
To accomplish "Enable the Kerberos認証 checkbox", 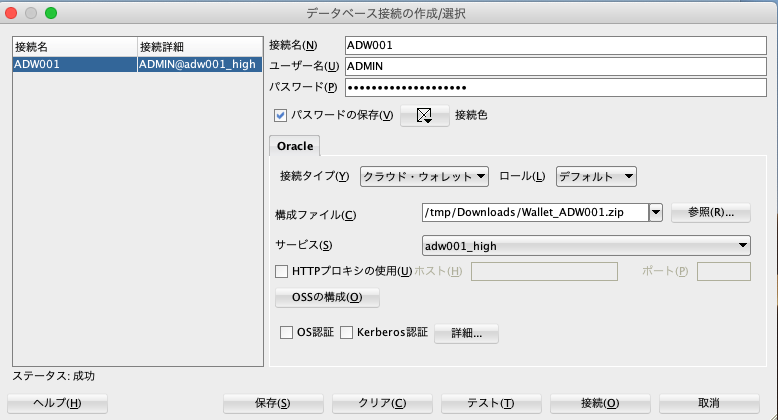I will 347,333.
